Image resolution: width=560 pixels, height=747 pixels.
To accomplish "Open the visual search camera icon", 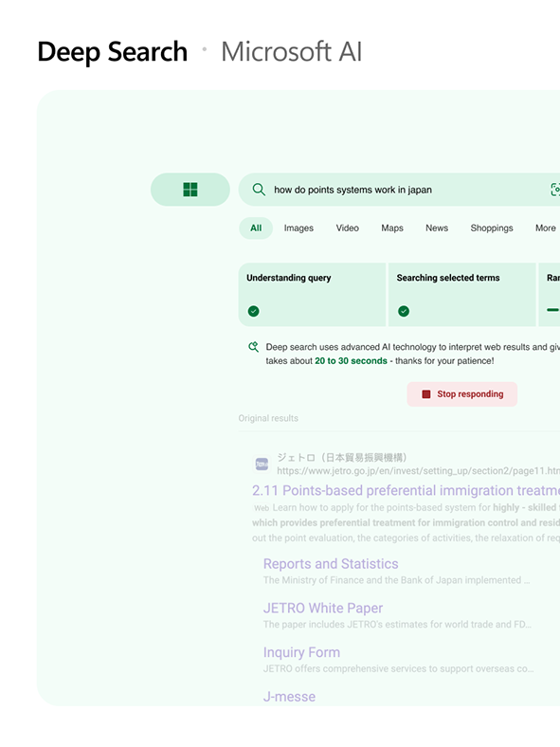I will pyautogui.click(x=555, y=190).
